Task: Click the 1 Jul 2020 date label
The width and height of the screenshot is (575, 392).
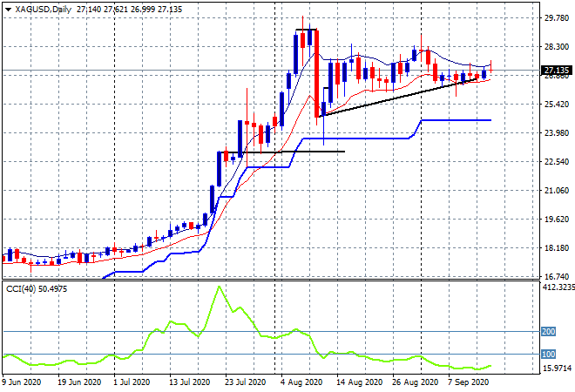Action: 132,382
